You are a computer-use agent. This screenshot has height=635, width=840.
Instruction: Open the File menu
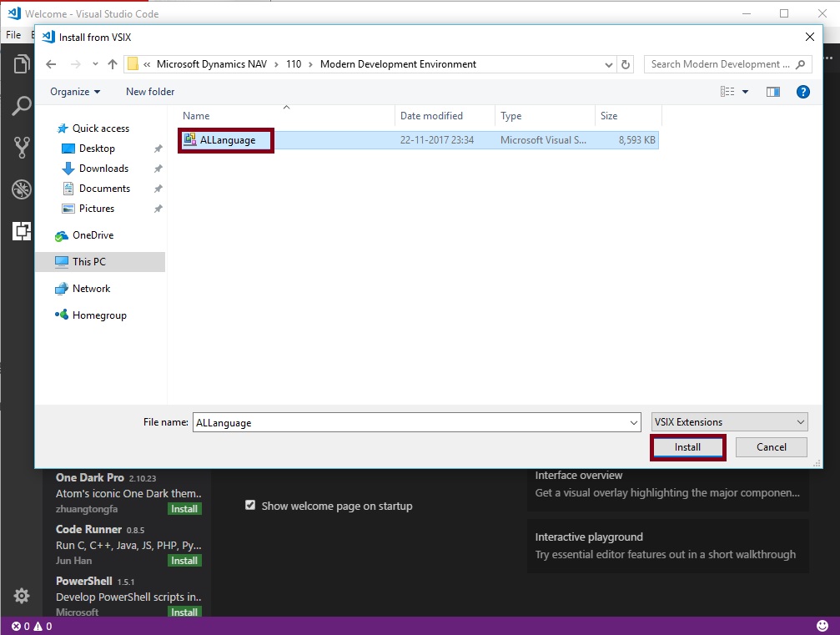(13, 35)
